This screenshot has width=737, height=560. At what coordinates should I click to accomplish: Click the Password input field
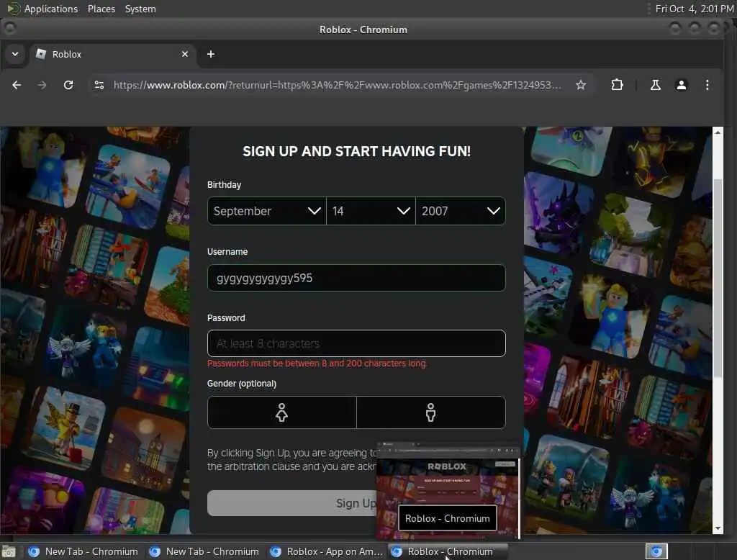pyautogui.click(x=356, y=343)
